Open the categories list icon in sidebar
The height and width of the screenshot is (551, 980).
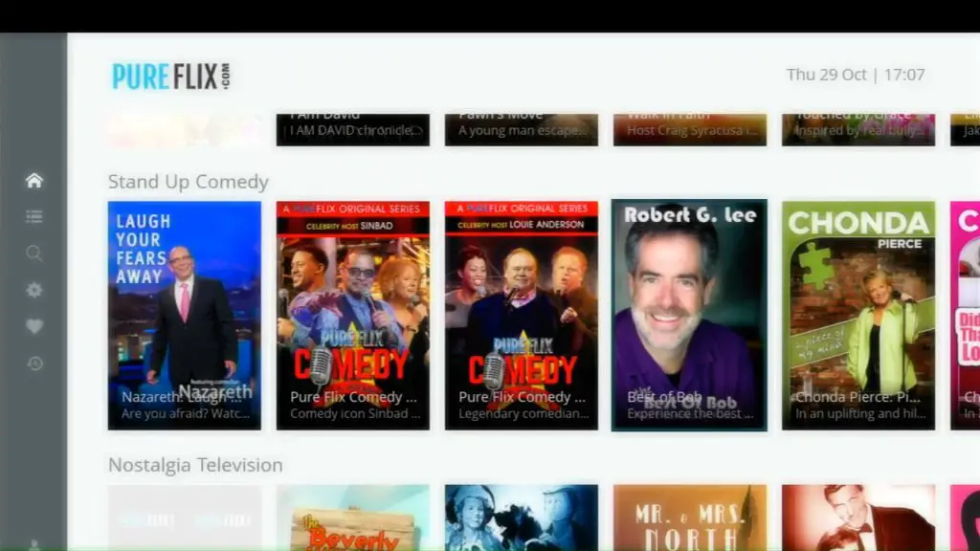[x=34, y=217]
